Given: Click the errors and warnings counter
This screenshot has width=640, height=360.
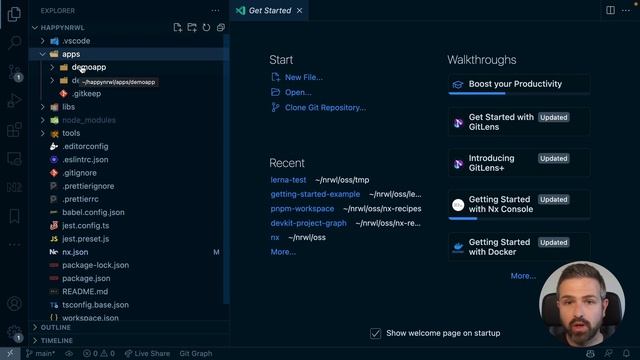Looking at the screenshot, I should 99,353.
